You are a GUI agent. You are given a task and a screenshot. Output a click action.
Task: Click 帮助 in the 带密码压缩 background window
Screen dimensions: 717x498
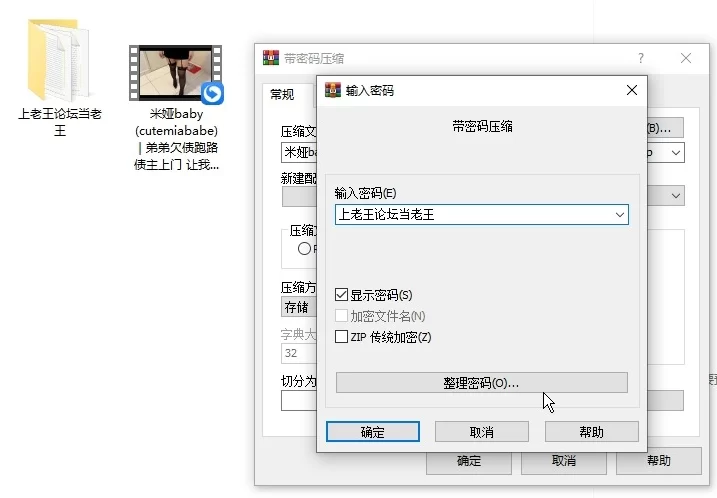(658, 461)
